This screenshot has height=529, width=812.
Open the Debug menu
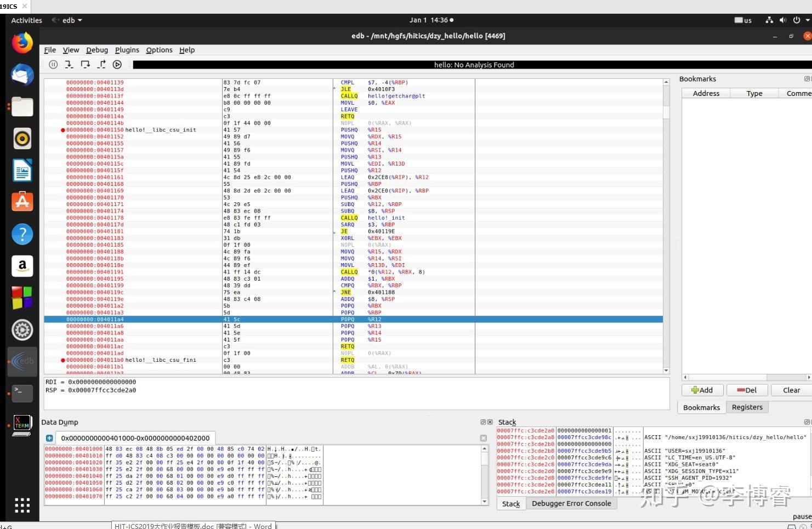pos(97,50)
